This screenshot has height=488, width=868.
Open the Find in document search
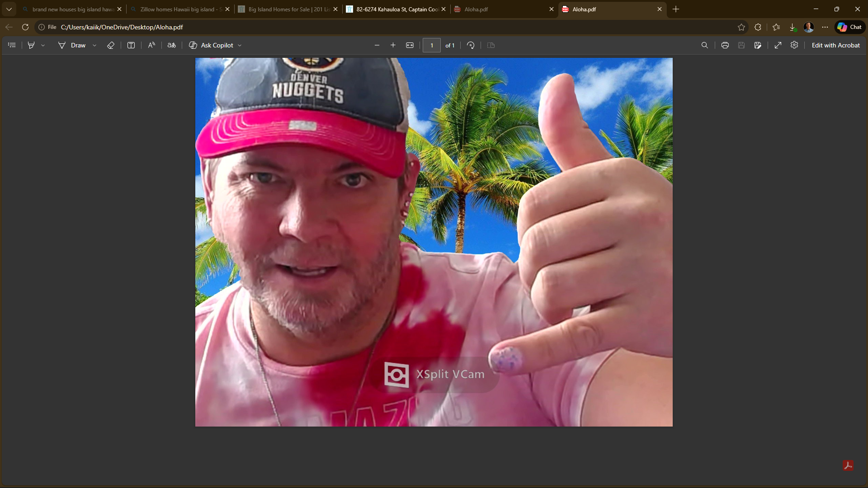click(x=704, y=45)
